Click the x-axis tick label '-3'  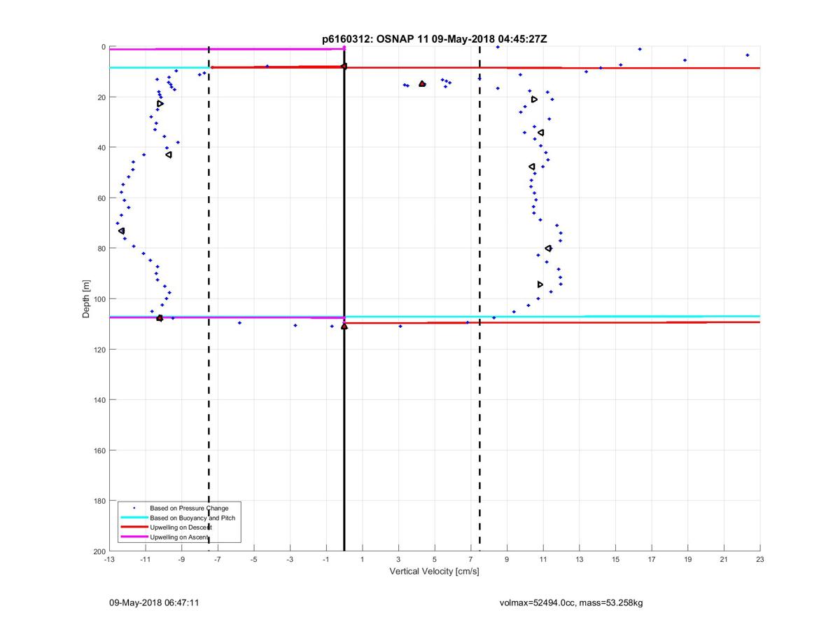(x=290, y=560)
